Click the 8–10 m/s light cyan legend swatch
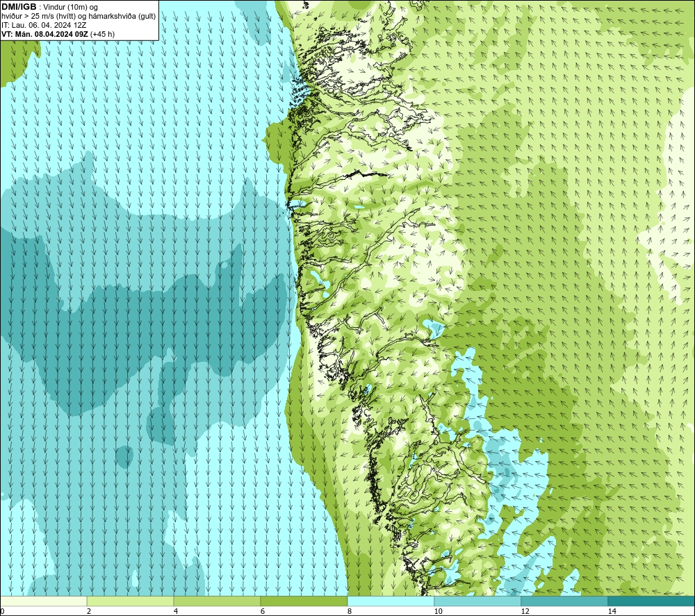Image resolution: width=695 pixels, height=616 pixels. [x=391, y=601]
